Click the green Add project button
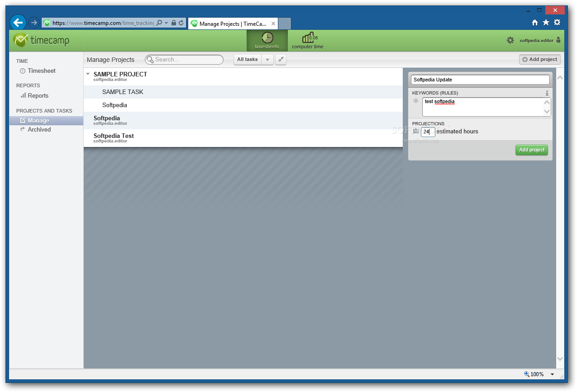577x392 pixels. tap(532, 150)
